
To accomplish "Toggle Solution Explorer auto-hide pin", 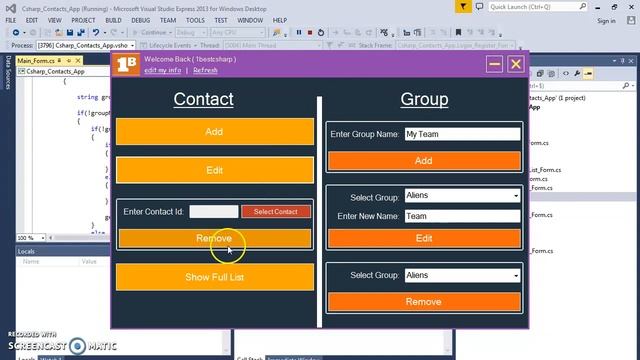I will (622, 61).
